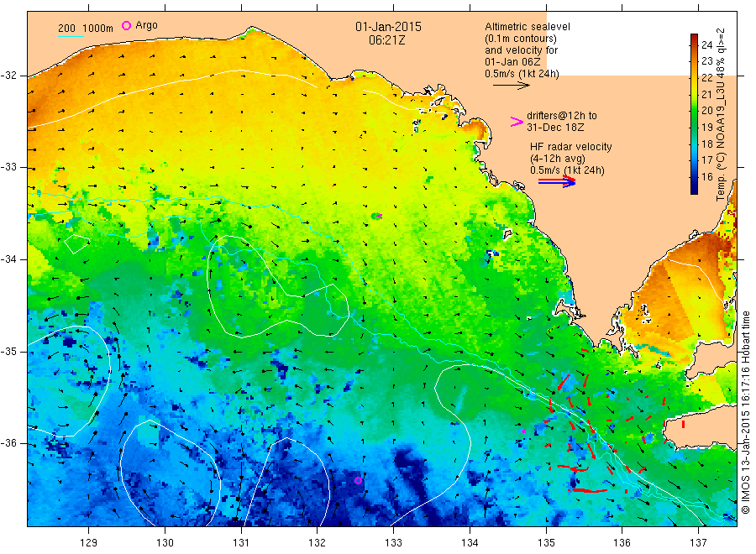Click the "24" color bar tick label
This screenshot has height=554, width=756.
pyautogui.click(x=706, y=44)
